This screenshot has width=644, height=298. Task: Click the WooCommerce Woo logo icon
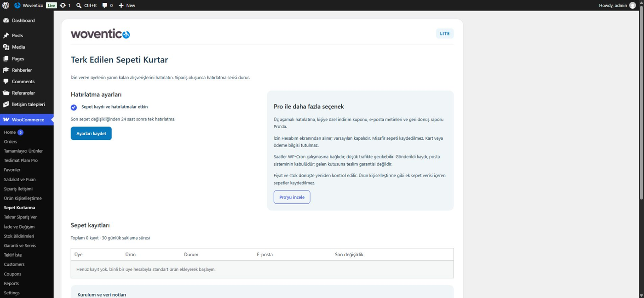[6, 120]
